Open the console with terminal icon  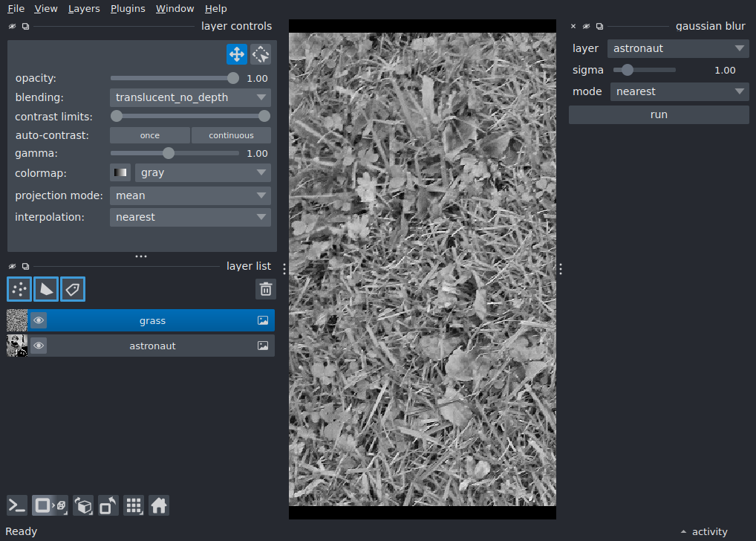(x=17, y=506)
